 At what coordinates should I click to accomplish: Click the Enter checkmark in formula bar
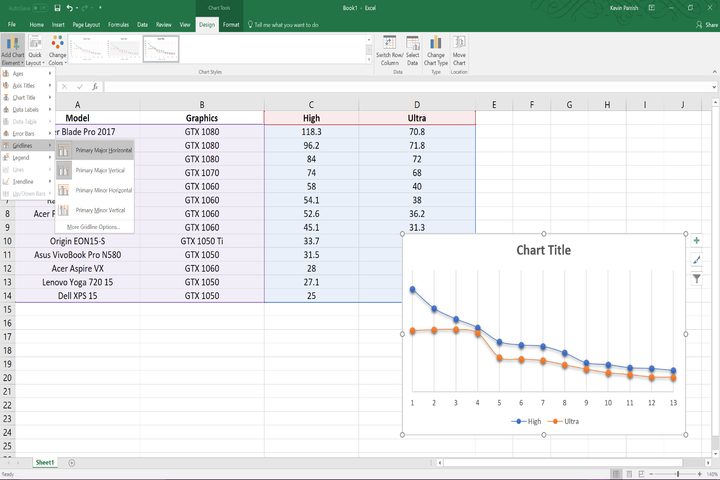pos(79,86)
